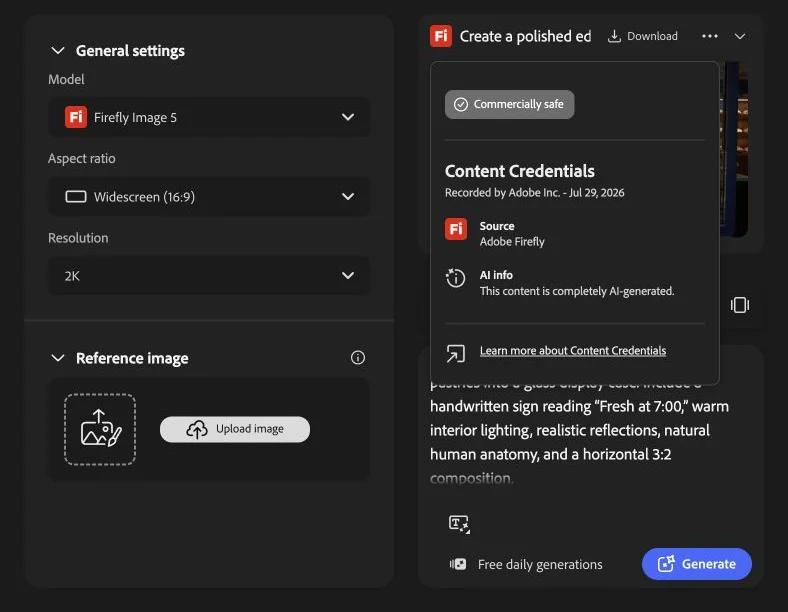
Task: Click the checkmark icon in Commercially safe
Action: coord(461,105)
